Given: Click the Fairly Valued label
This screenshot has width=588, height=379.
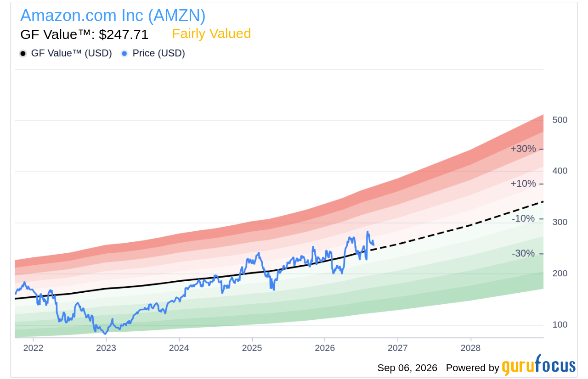Looking at the screenshot, I should pos(211,33).
